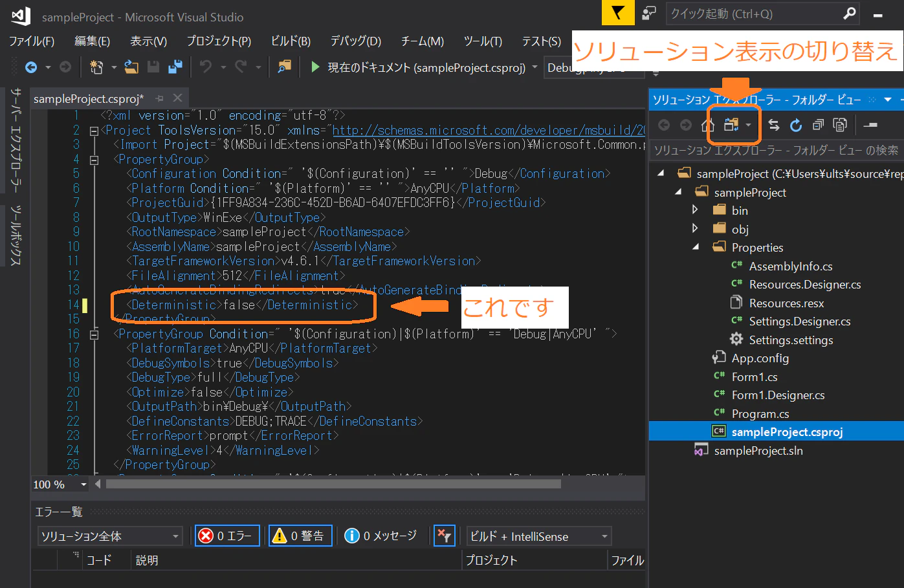Open the error scope dropdown
This screenshot has height=588, width=904.
(x=109, y=536)
